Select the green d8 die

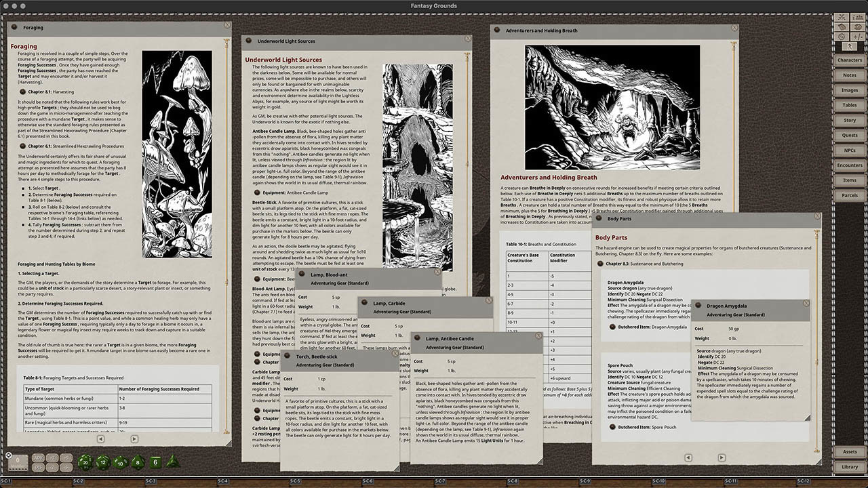tap(138, 462)
